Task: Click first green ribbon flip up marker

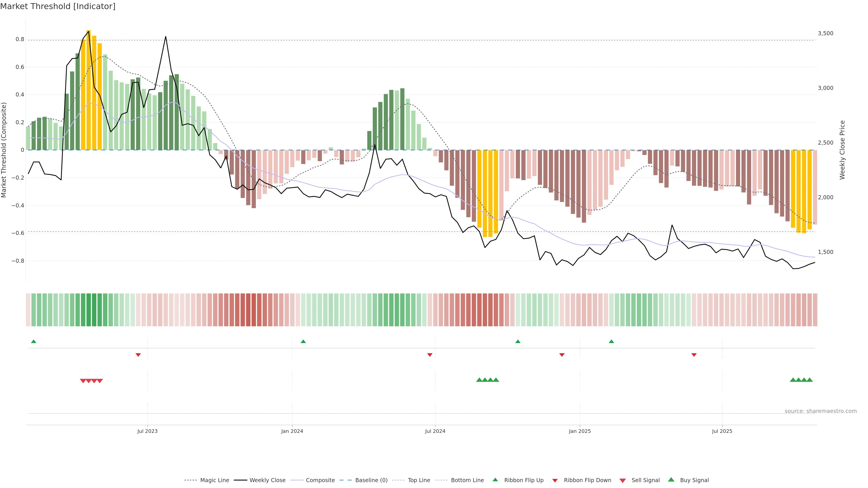Action: 33,342
